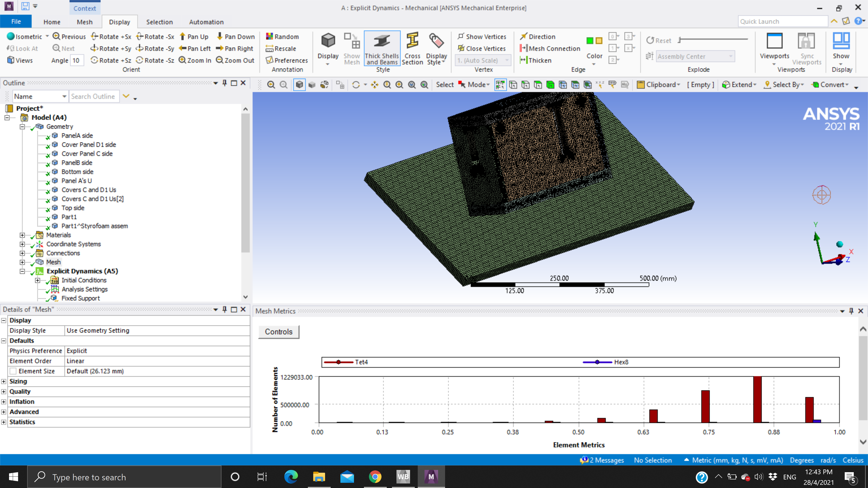The width and height of the screenshot is (868, 488).
Task: Click Show Vertices icon
Action: pyautogui.click(x=461, y=36)
